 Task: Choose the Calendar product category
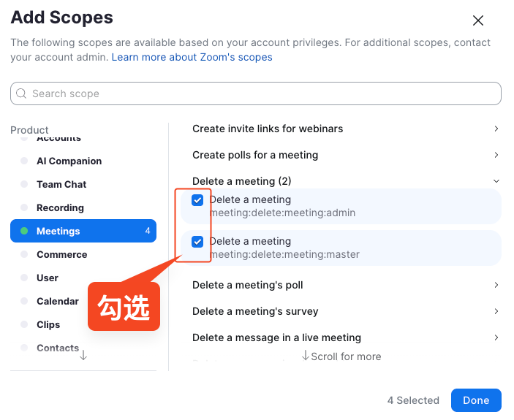[58, 301]
